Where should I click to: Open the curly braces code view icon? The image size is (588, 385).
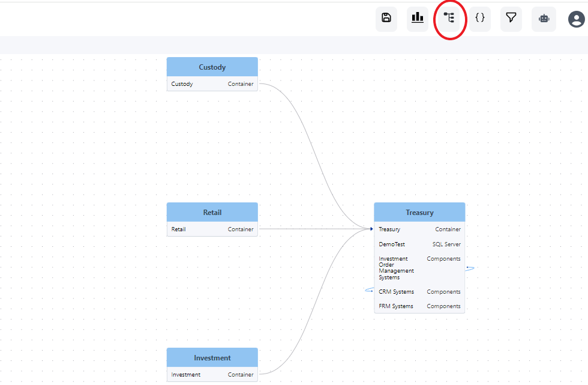click(x=479, y=19)
